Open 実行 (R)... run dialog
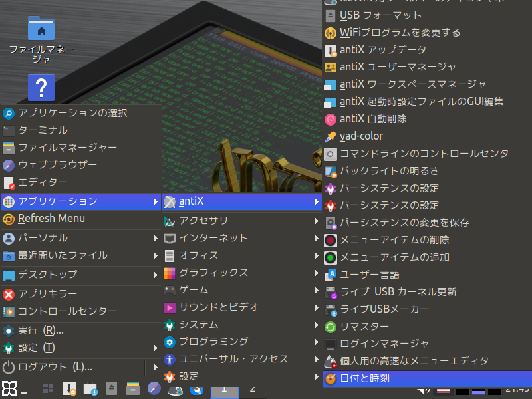Image resolution: width=532 pixels, height=399 pixels. point(80,331)
